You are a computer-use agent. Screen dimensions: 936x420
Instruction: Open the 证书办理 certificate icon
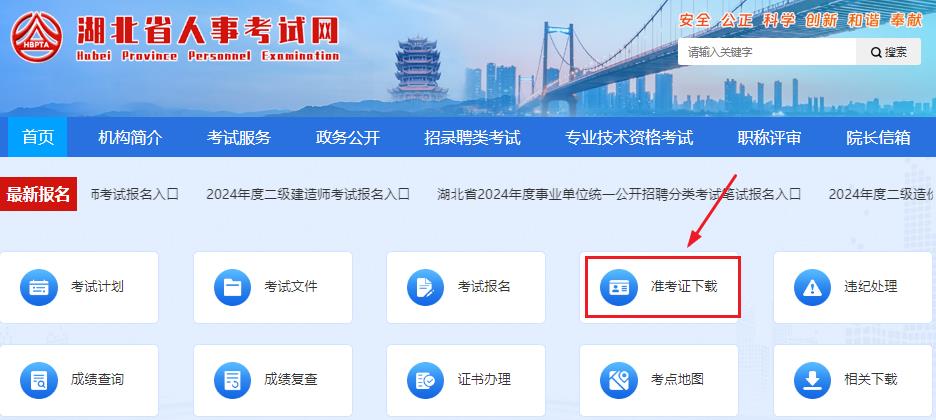point(426,380)
